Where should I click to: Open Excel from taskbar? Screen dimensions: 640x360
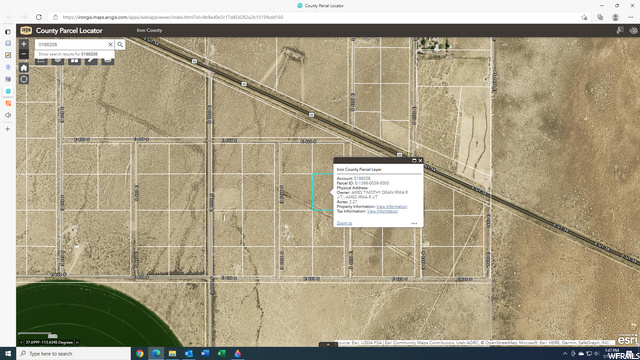click(221, 353)
